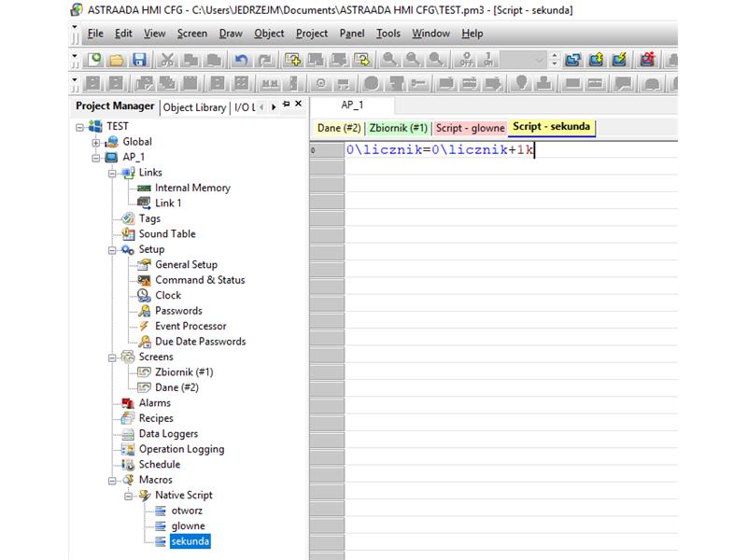Click the Cut scissors icon
The height and width of the screenshot is (560, 747).
pos(167,60)
